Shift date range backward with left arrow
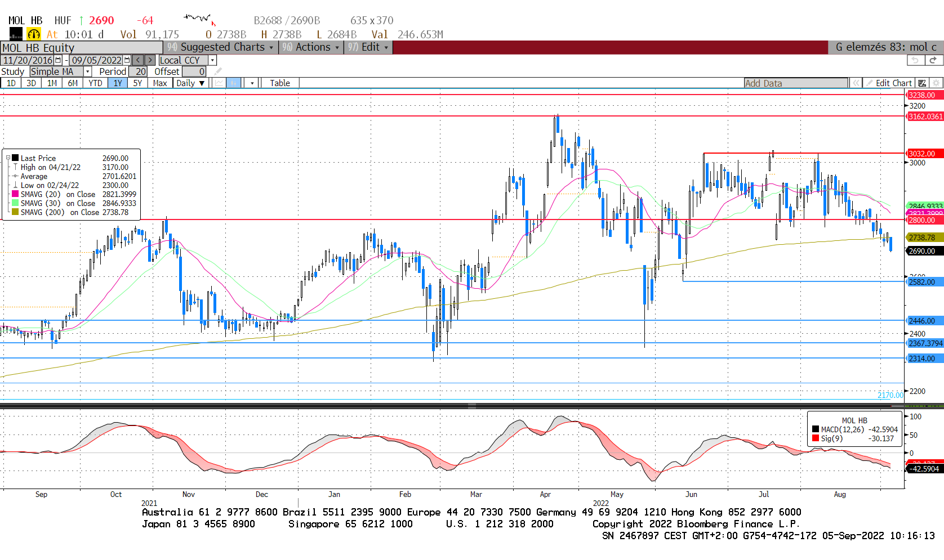This screenshot has width=944, height=560. [138, 60]
